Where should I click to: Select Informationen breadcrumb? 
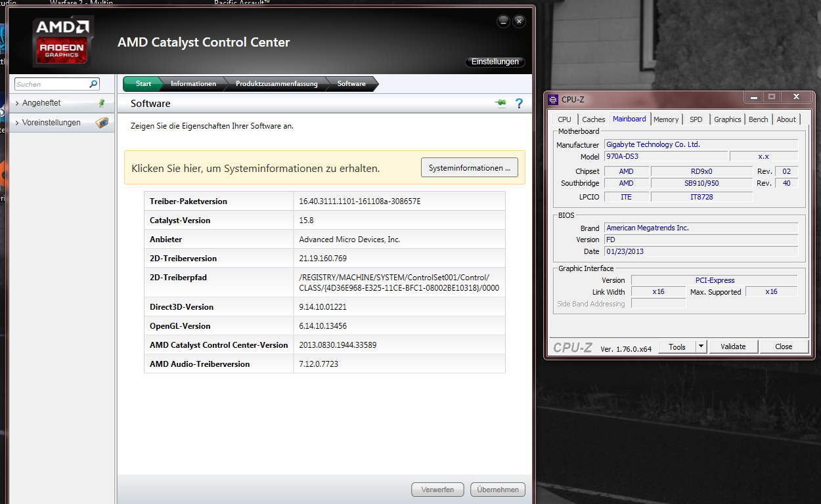[193, 83]
